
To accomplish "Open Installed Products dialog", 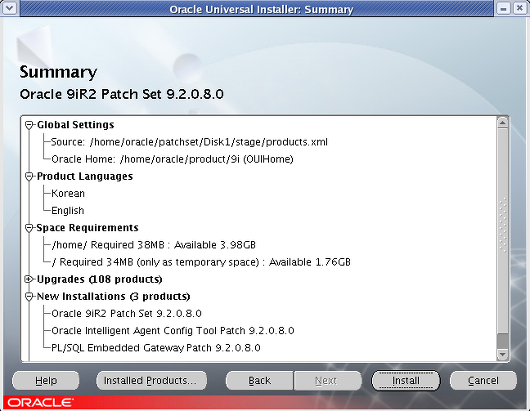I will tap(151, 381).
